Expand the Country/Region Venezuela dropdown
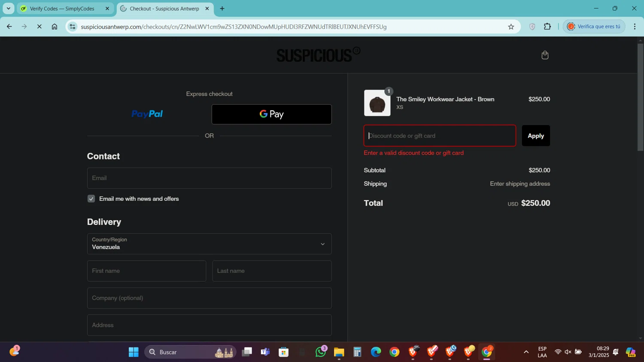The height and width of the screenshot is (362, 644). tap(209, 244)
